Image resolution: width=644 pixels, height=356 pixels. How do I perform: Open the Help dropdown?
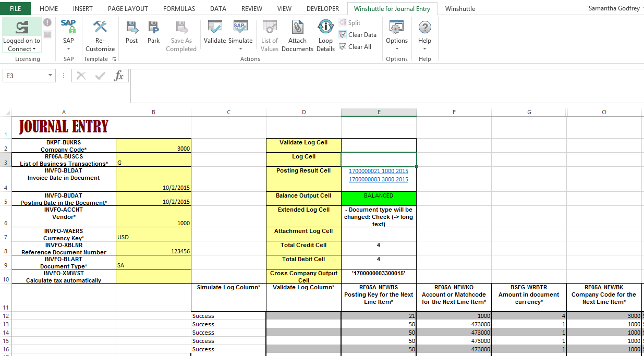point(424,35)
